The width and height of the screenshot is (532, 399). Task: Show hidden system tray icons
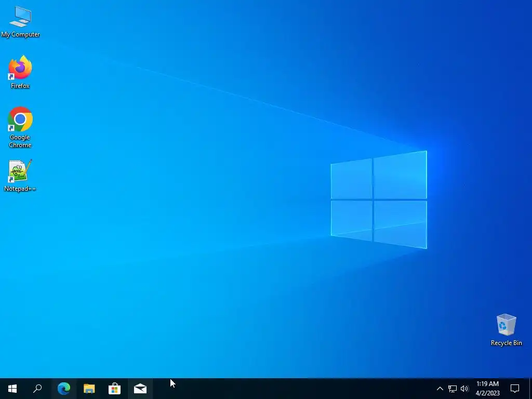click(440, 389)
